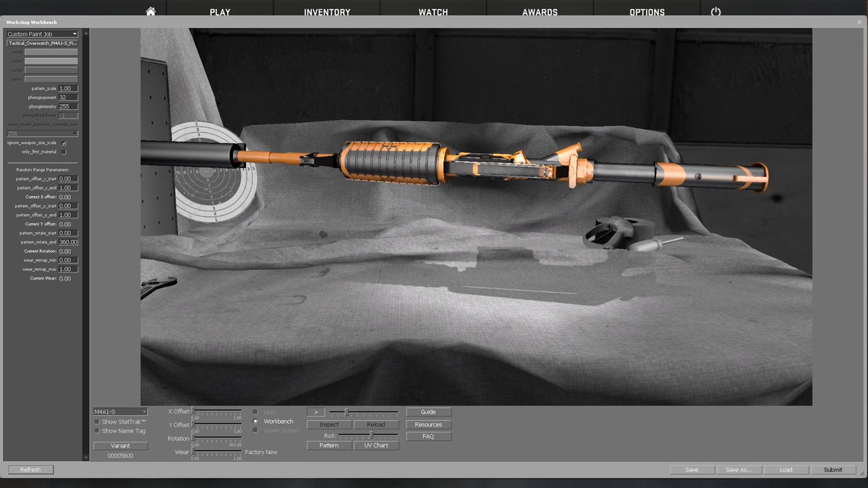868x488 pixels.
Task: Click the pattern_offset_y_end field
Action: [68, 215]
